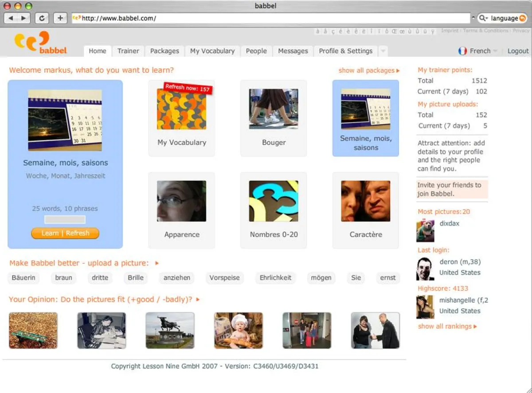The width and height of the screenshot is (532, 393).
Task: Click the show all rankings link
Action: click(x=447, y=326)
